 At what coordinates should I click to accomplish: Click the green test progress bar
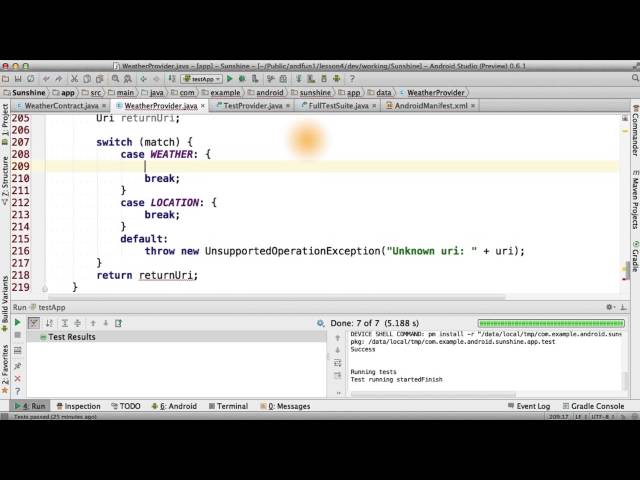pyautogui.click(x=551, y=323)
